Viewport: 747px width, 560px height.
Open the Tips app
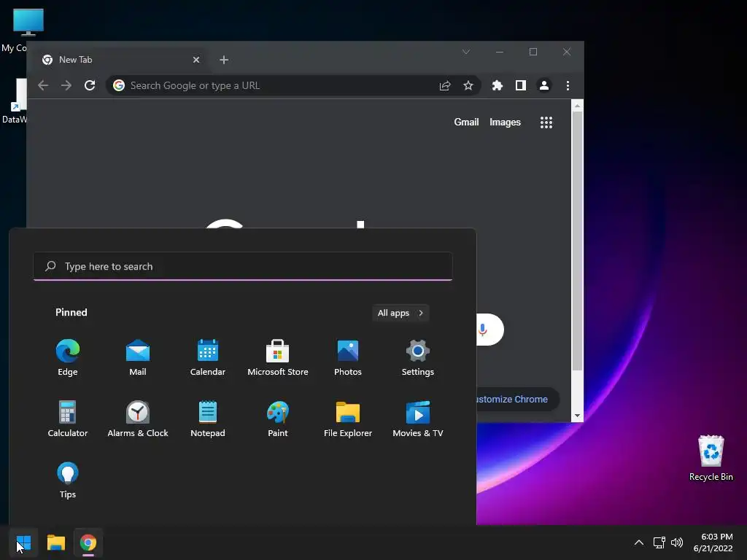(x=68, y=481)
